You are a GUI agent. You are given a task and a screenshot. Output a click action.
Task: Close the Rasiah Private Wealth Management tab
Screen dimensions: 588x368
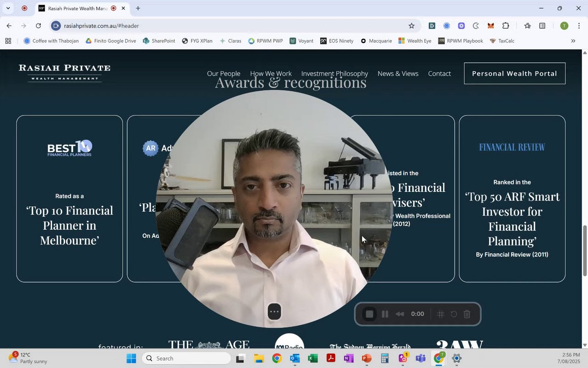[x=123, y=8]
